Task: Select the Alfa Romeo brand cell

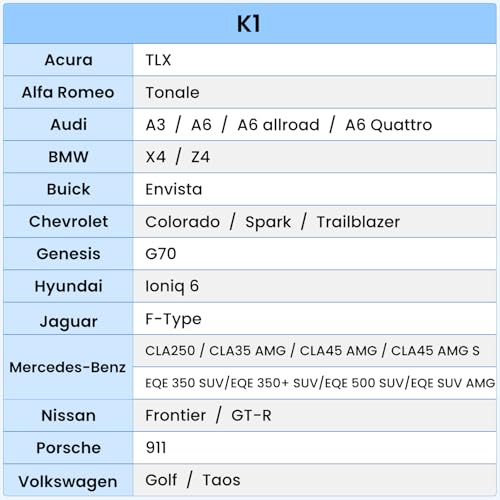Action: (x=68, y=92)
